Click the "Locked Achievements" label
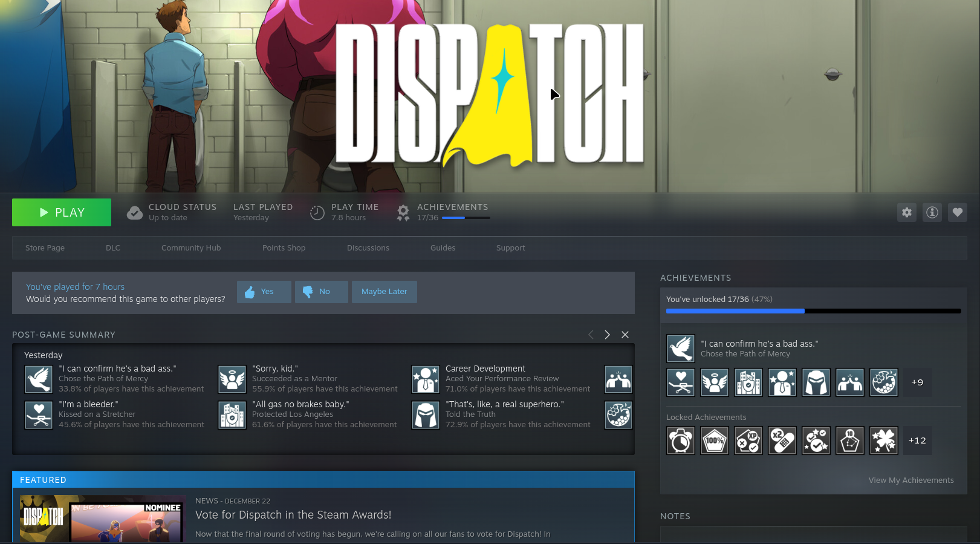This screenshot has height=544, width=980. click(706, 418)
